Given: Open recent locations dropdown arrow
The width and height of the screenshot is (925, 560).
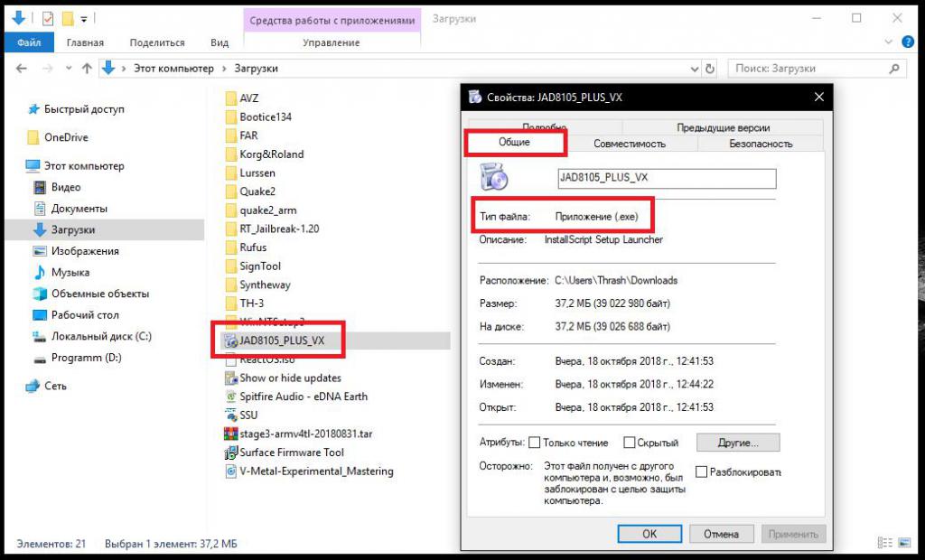Looking at the screenshot, I should [69, 69].
